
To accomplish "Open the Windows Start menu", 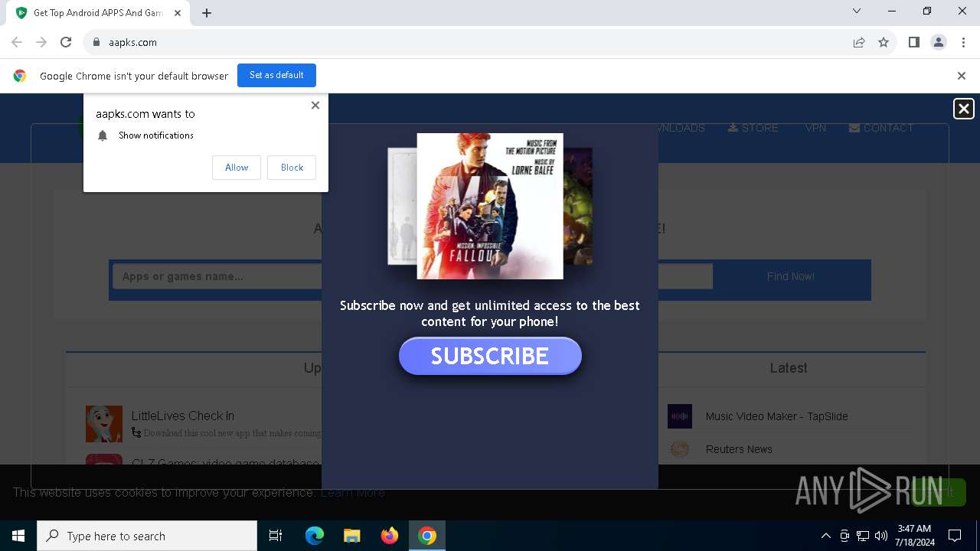I will coord(18,536).
